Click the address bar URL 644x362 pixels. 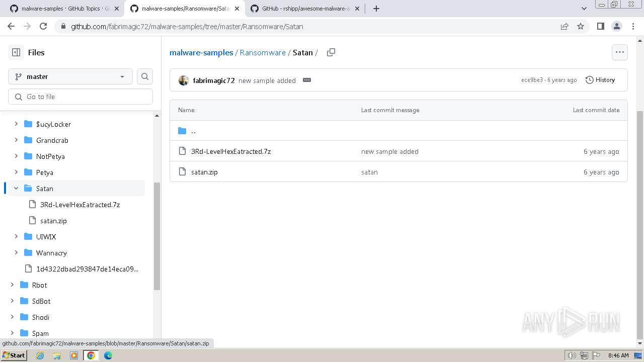click(187, 27)
